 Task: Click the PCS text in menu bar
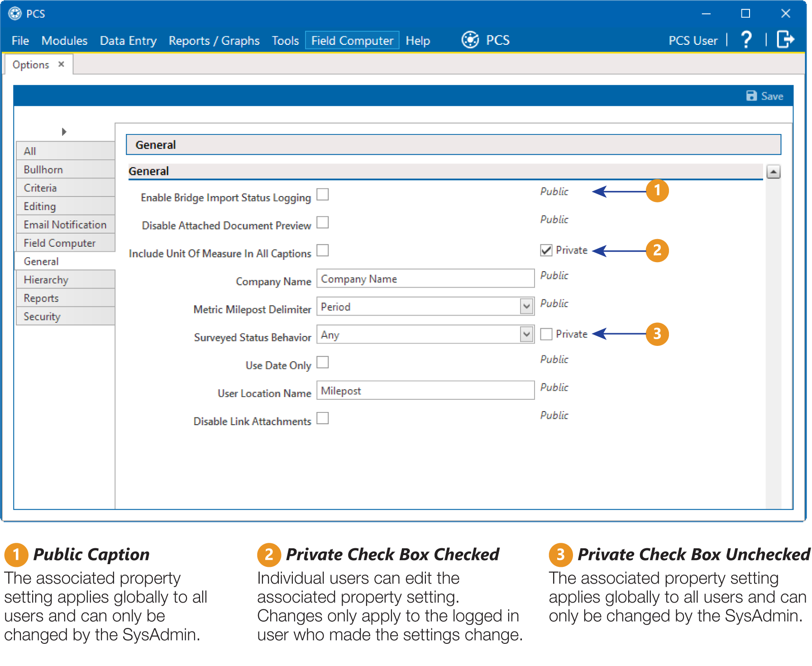[498, 40]
